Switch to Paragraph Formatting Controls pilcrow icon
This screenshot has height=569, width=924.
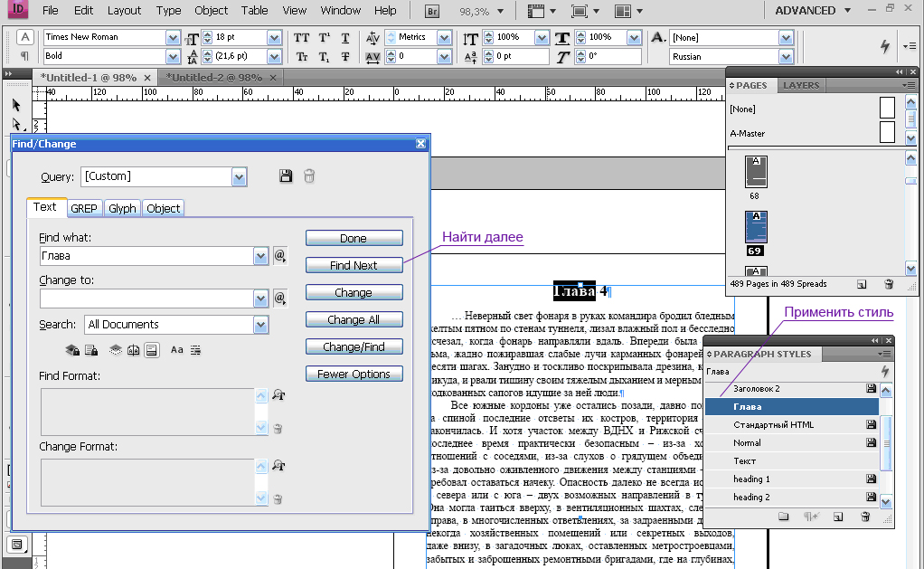click(x=24, y=56)
